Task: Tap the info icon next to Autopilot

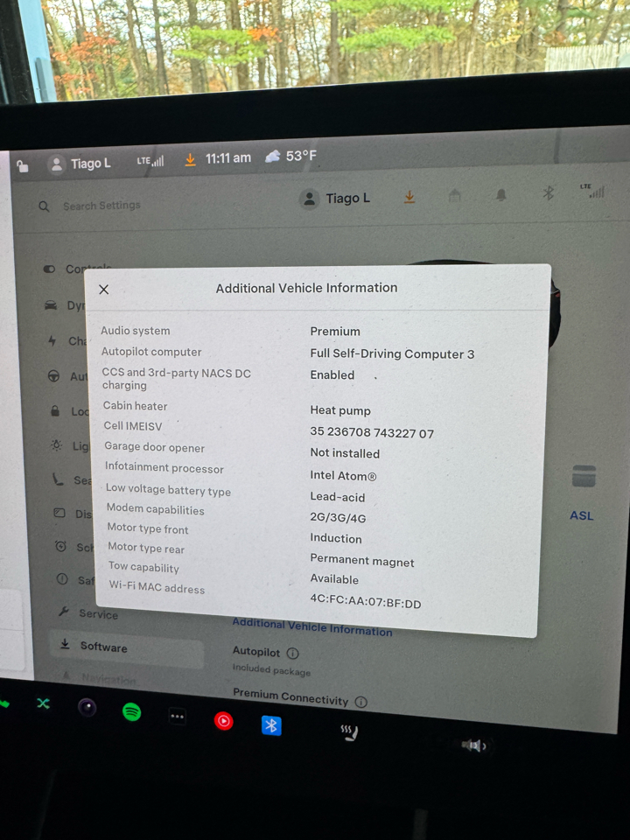Action: (292, 654)
